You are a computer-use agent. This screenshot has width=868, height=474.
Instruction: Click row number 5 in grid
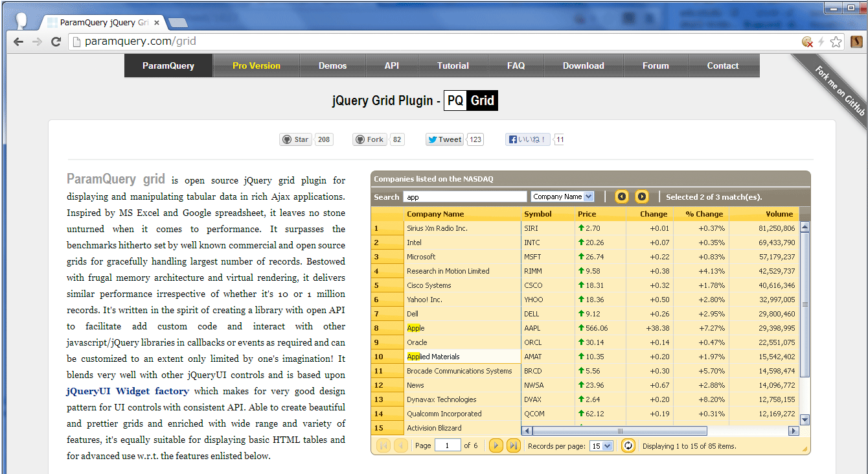pyautogui.click(x=387, y=285)
